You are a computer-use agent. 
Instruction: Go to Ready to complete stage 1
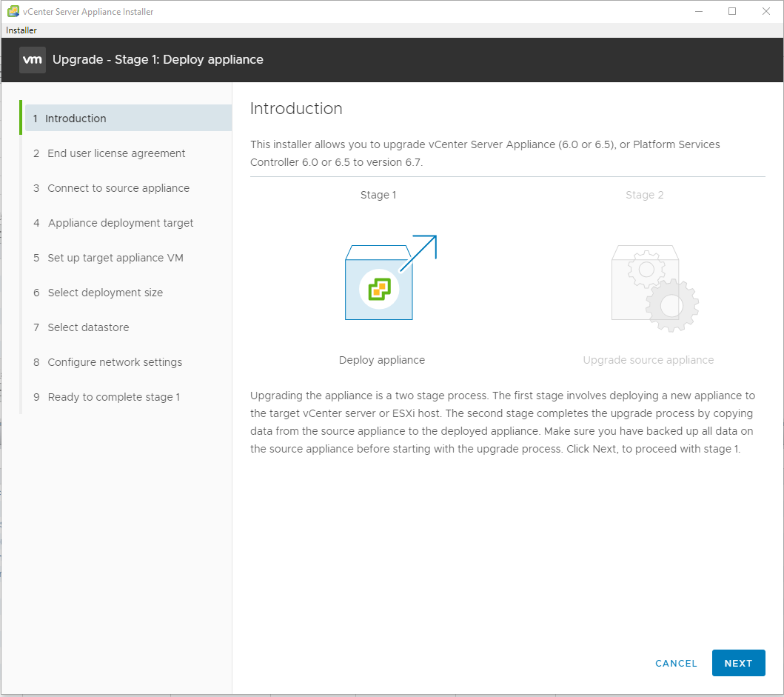tap(114, 397)
